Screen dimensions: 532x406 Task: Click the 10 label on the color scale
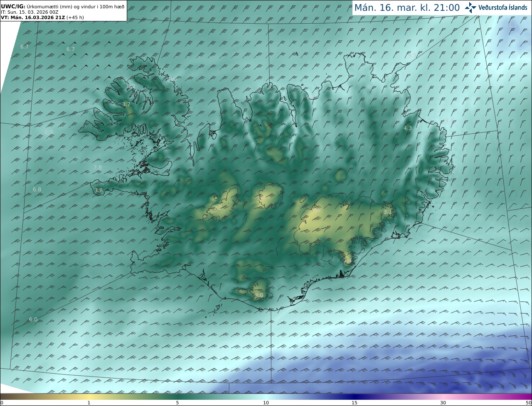pyautogui.click(x=266, y=403)
